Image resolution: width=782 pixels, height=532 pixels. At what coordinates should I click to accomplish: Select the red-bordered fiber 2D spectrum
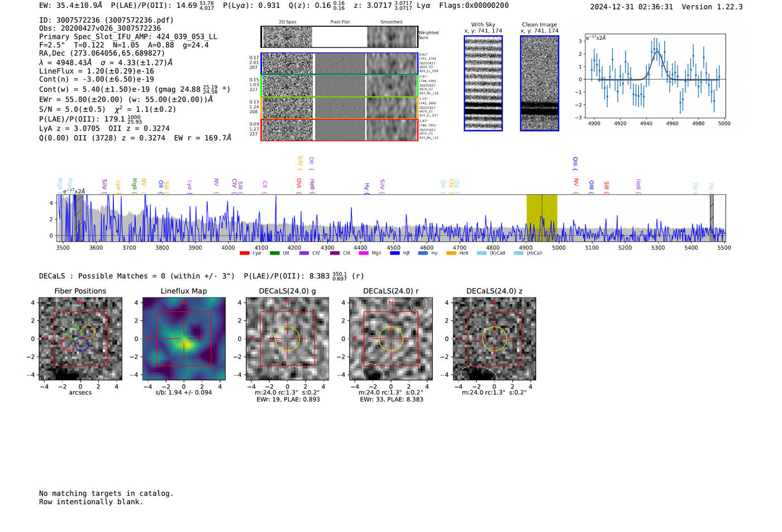click(340, 130)
